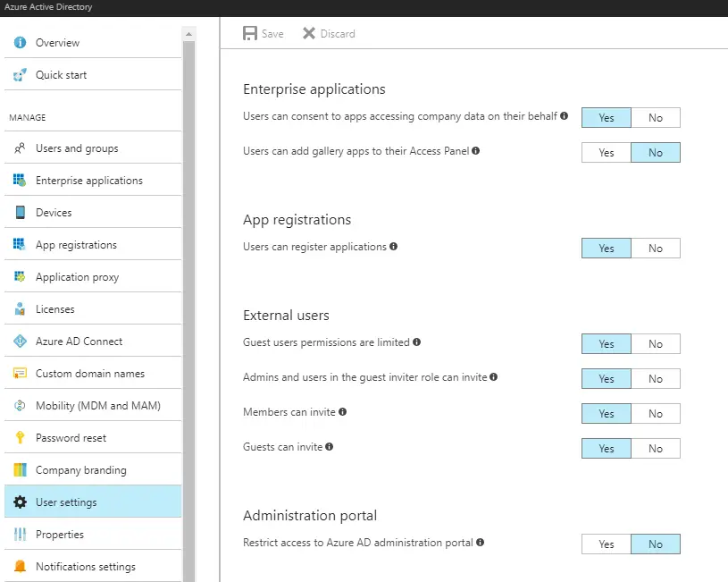Click the Discard button label
Screen dimensions: 728x582
point(338,33)
